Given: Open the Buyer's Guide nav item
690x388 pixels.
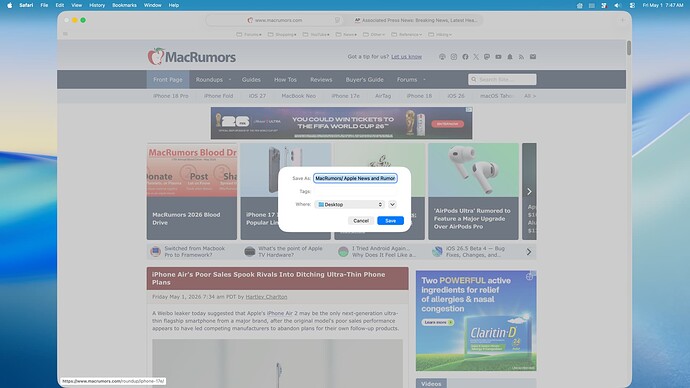Looking at the screenshot, I should 364,80.
